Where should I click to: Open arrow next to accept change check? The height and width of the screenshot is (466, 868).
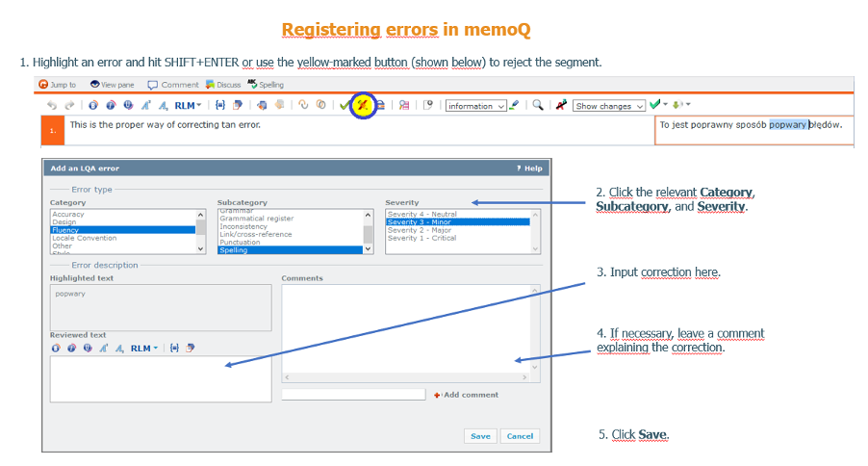coord(665,104)
